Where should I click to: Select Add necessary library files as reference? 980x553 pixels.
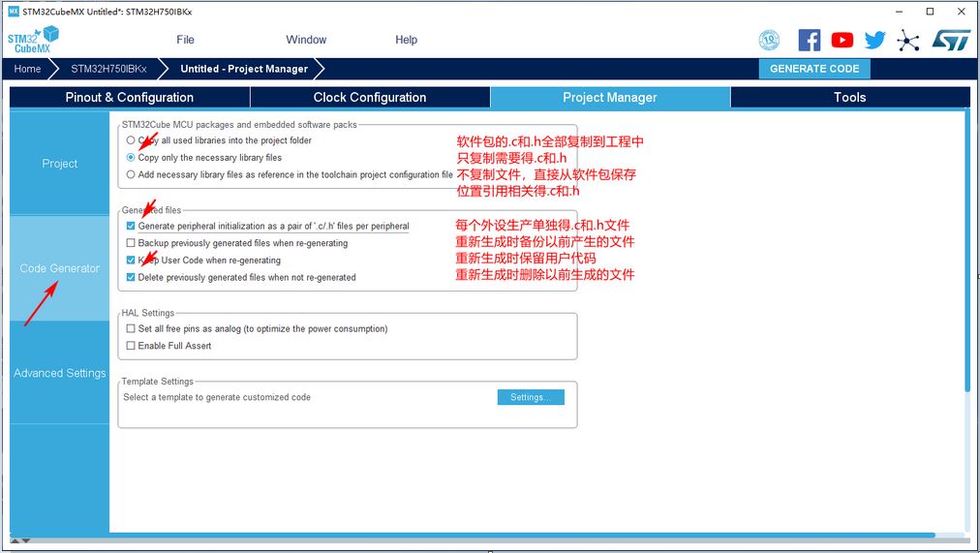pyautogui.click(x=131, y=175)
